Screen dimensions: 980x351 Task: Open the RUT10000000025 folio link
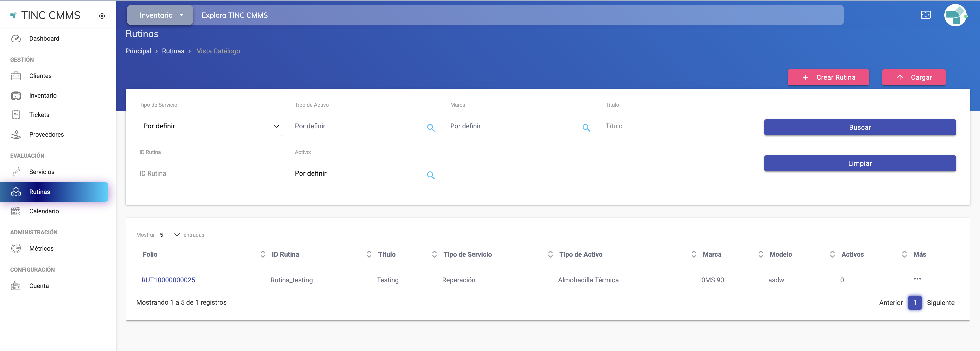coord(168,280)
